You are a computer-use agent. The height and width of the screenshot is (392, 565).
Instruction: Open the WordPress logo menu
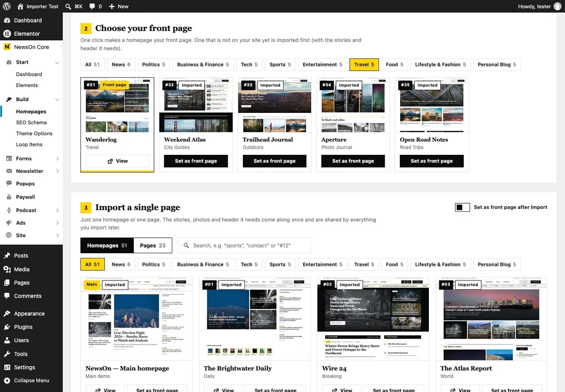(7, 7)
